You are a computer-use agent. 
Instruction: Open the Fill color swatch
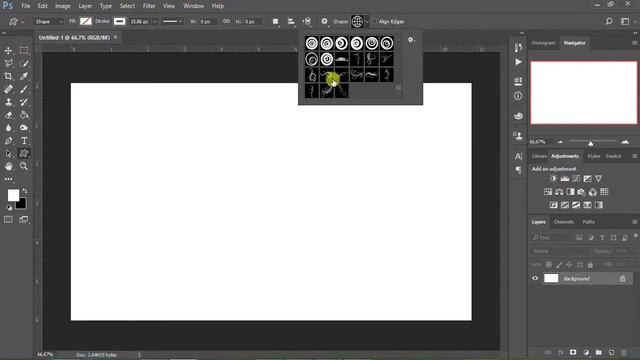point(86,22)
